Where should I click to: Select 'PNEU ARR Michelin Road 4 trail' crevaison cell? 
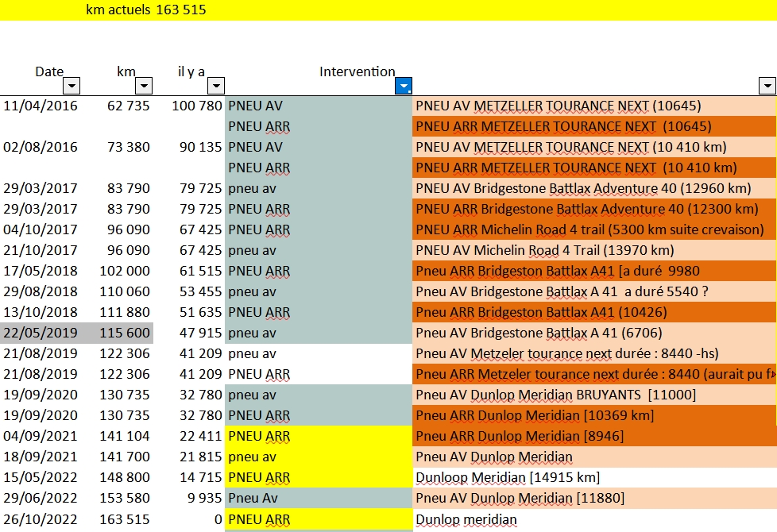coord(593,229)
